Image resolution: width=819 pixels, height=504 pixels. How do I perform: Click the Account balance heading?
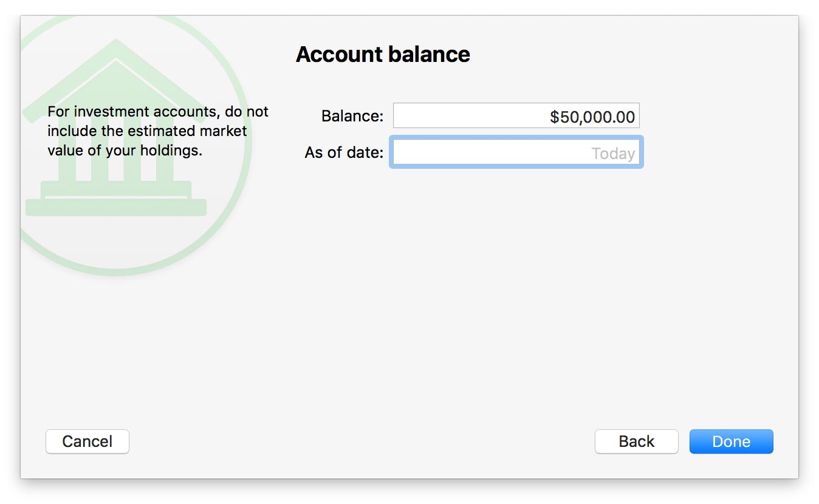383,55
